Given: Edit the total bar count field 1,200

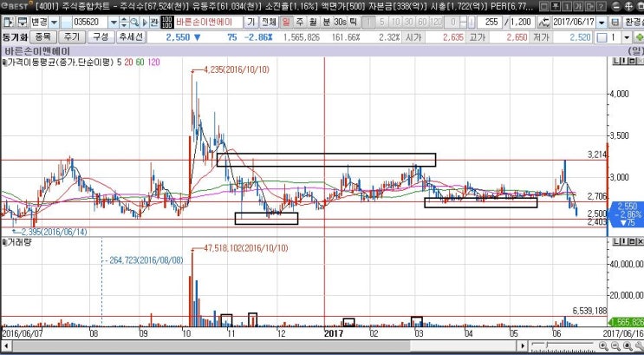Looking at the screenshot, I should tap(523, 22).
